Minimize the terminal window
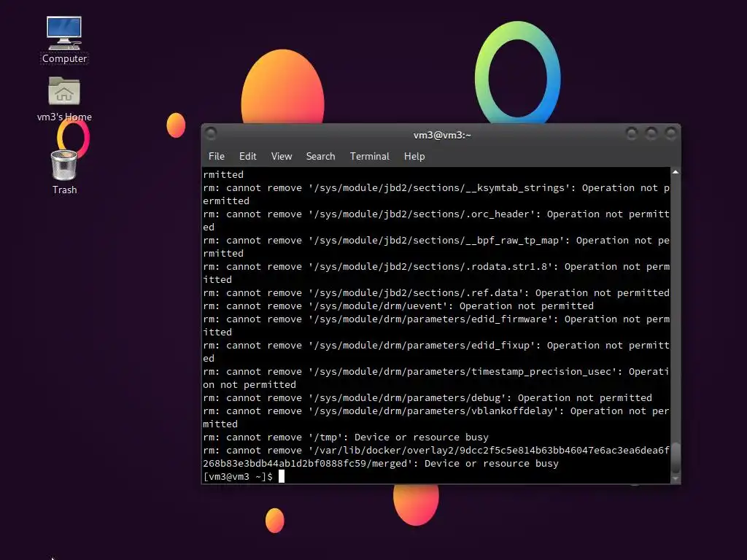The image size is (747, 560). click(x=632, y=134)
